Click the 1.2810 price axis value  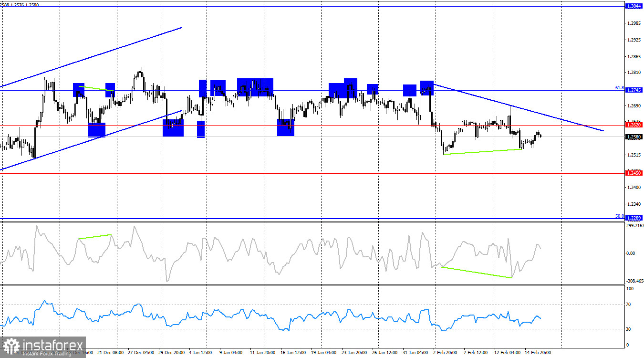coord(634,73)
